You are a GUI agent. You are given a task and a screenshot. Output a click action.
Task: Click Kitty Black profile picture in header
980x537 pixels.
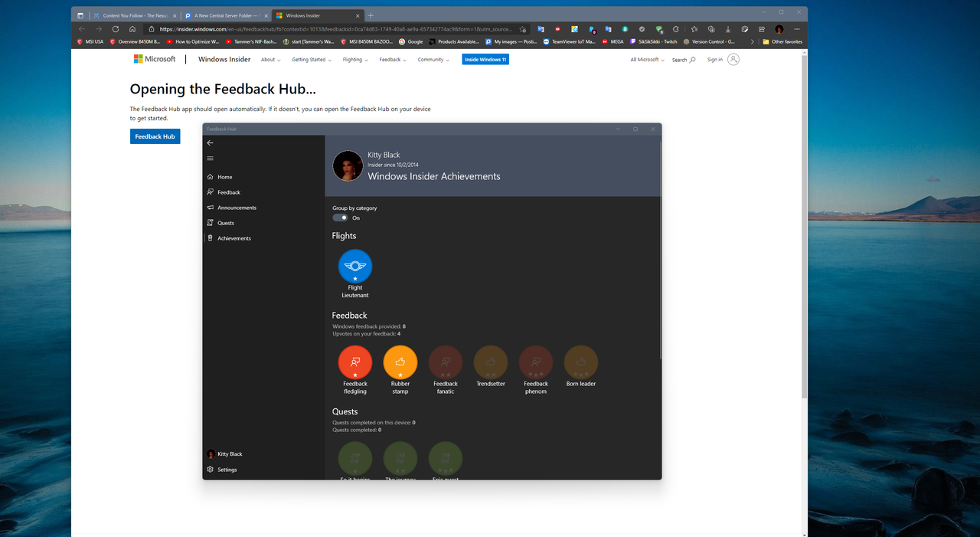[x=348, y=165]
